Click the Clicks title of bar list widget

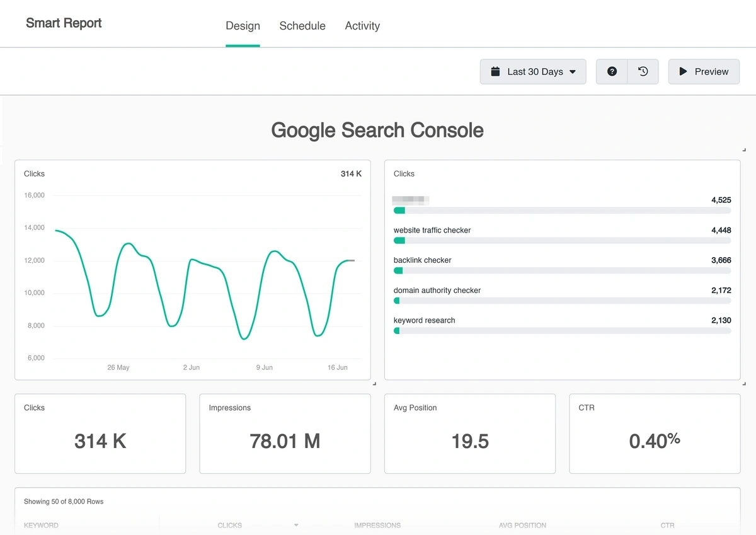point(404,174)
